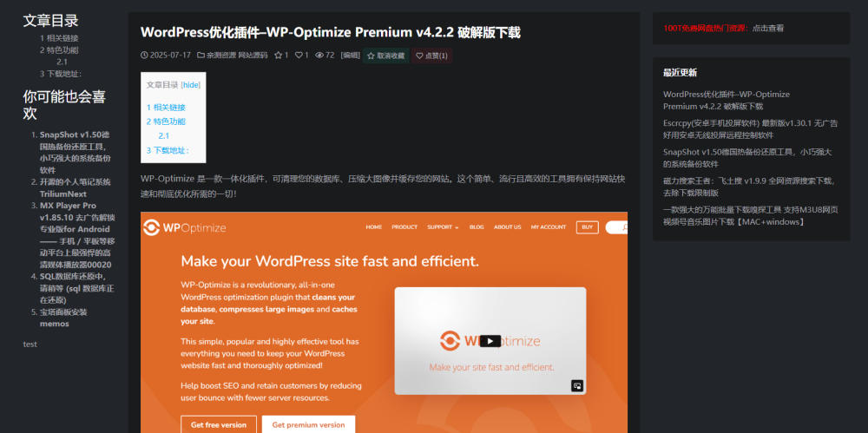868x433 pixels.
Task: Jump to 2 特色功能 in sidebar contents
Action: point(59,49)
